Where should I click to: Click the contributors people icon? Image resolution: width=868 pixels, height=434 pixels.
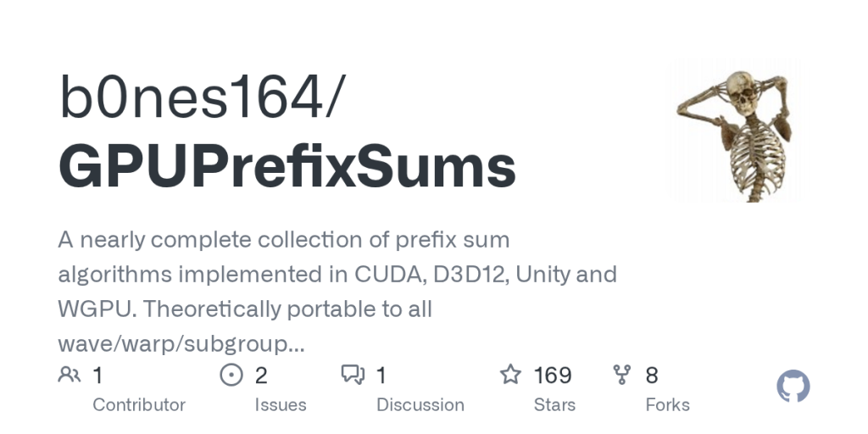[x=70, y=375]
